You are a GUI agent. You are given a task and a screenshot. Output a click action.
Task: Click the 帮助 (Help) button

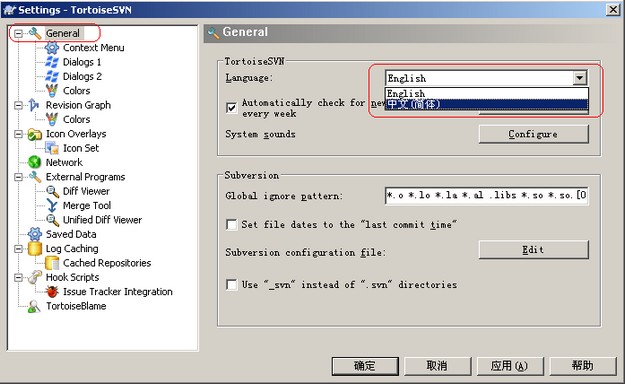(x=583, y=366)
